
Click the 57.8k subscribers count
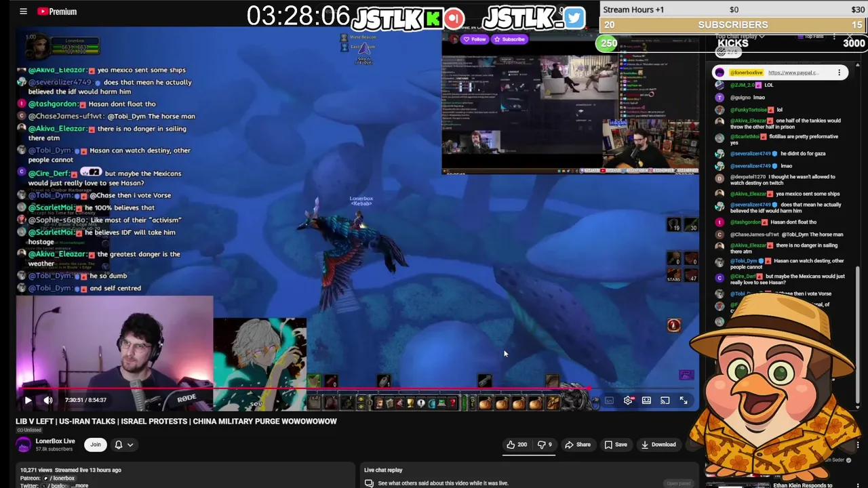click(54, 449)
